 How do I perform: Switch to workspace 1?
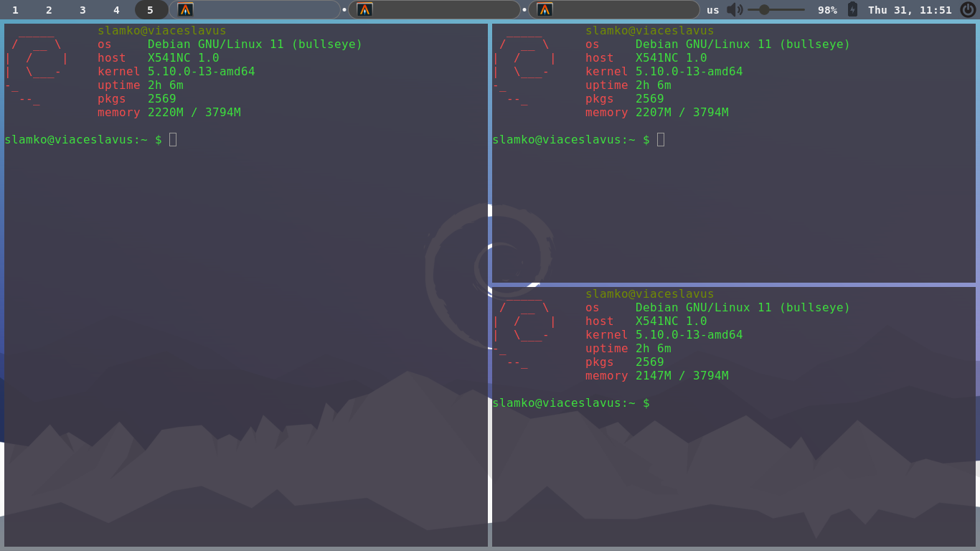pos(15,10)
